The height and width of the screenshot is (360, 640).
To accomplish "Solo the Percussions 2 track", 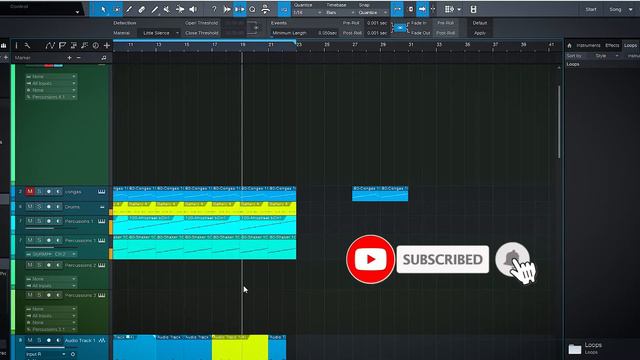I will pos(39,265).
